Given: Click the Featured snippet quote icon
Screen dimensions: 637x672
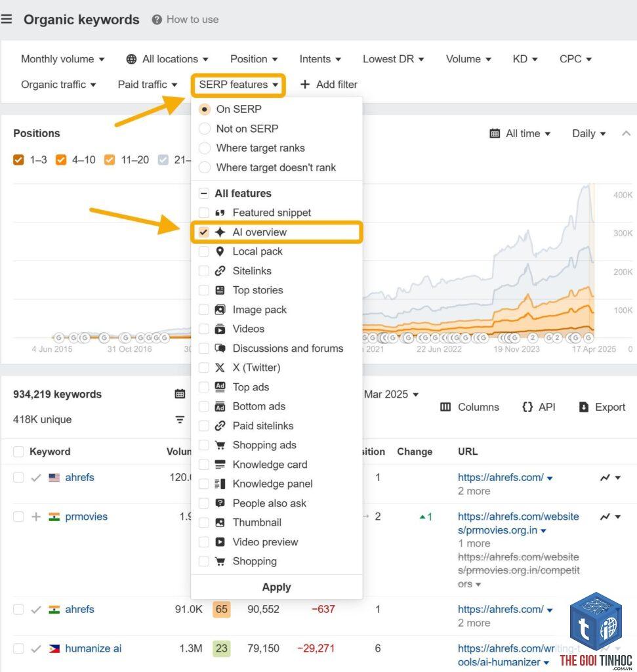Looking at the screenshot, I should (220, 213).
